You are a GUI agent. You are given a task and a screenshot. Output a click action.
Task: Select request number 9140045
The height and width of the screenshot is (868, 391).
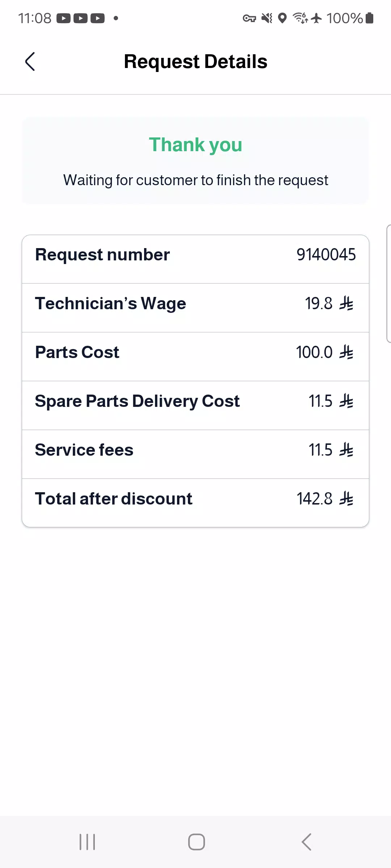(326, 255)
